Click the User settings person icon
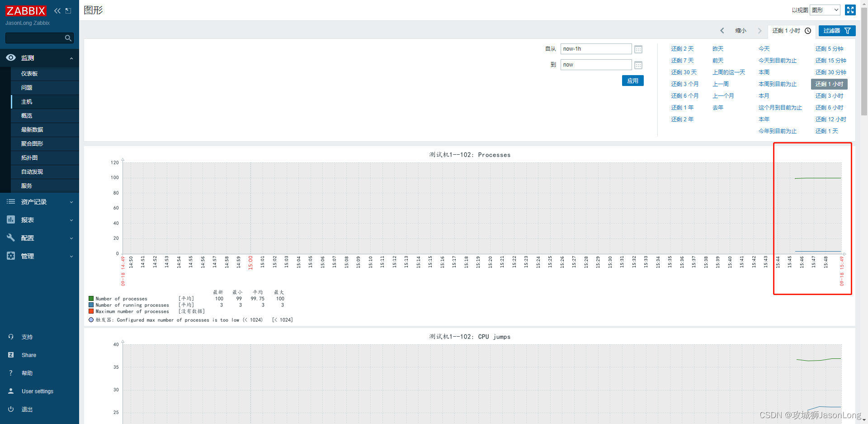Viewport: 868px width, 424px height. [10, 391]
